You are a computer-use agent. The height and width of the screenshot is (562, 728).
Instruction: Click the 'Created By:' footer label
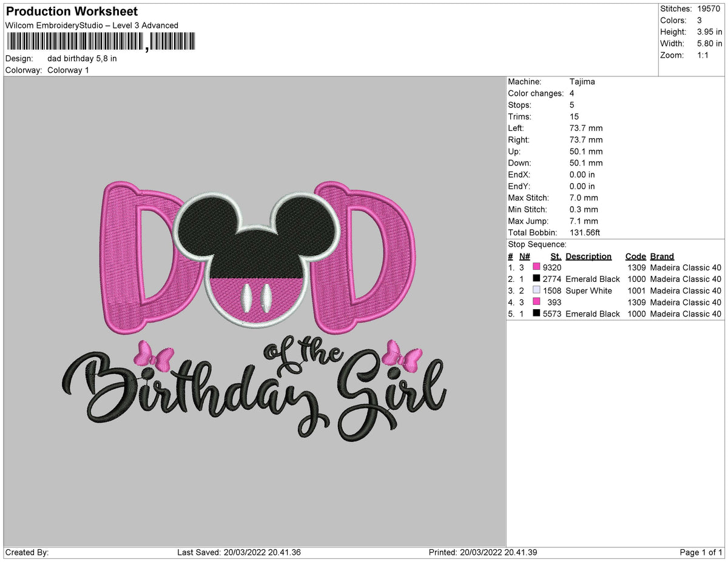27,552
